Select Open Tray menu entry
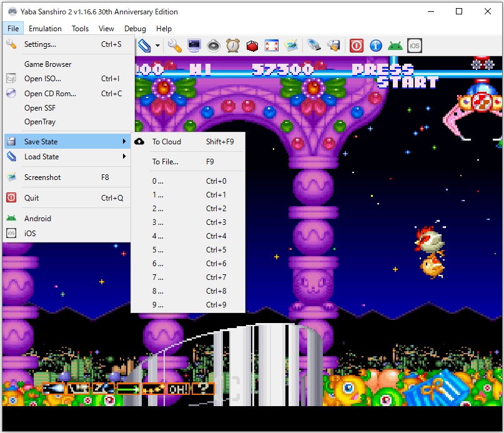Viewport: 504px width, 433px height. [x=68, y=122]
